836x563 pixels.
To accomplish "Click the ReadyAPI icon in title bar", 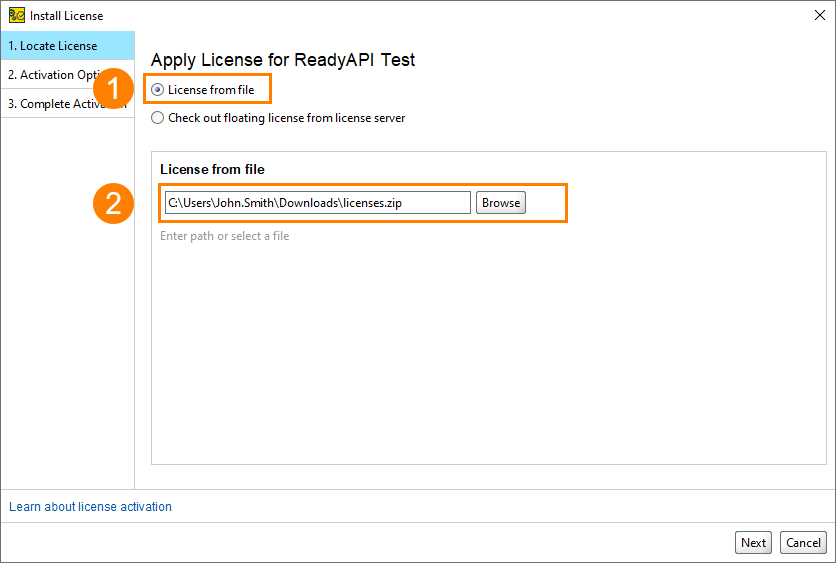I will [17, 15].
